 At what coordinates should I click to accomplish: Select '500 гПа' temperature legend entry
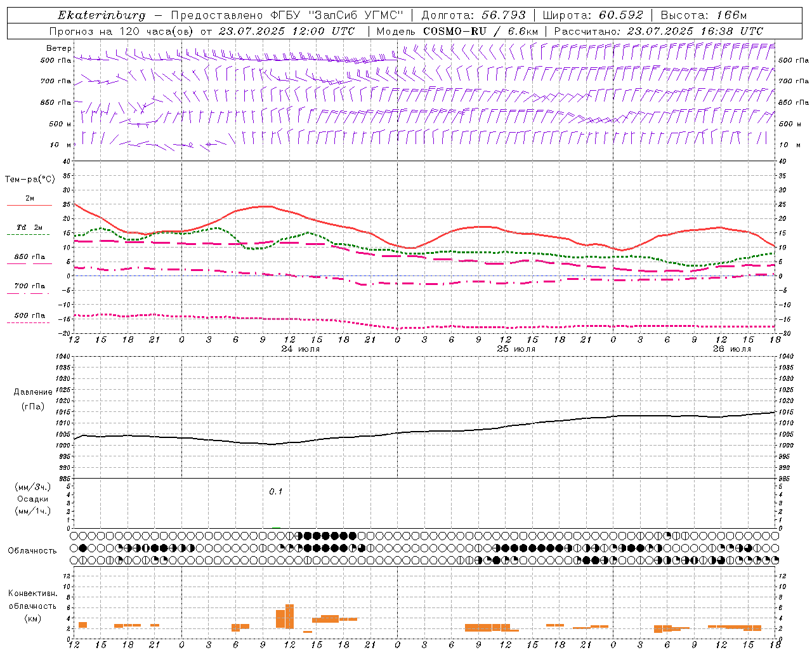tap(30, 315)
